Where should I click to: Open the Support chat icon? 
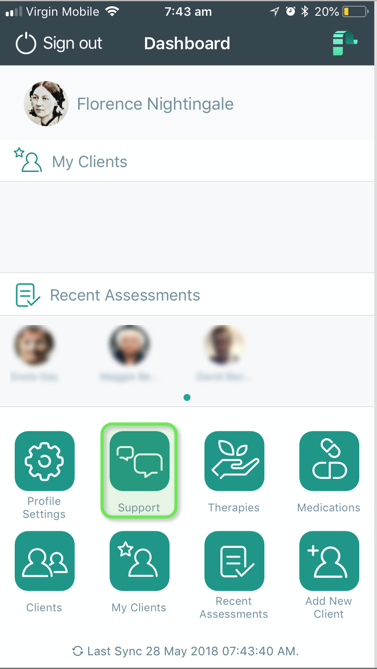(139, 461)
